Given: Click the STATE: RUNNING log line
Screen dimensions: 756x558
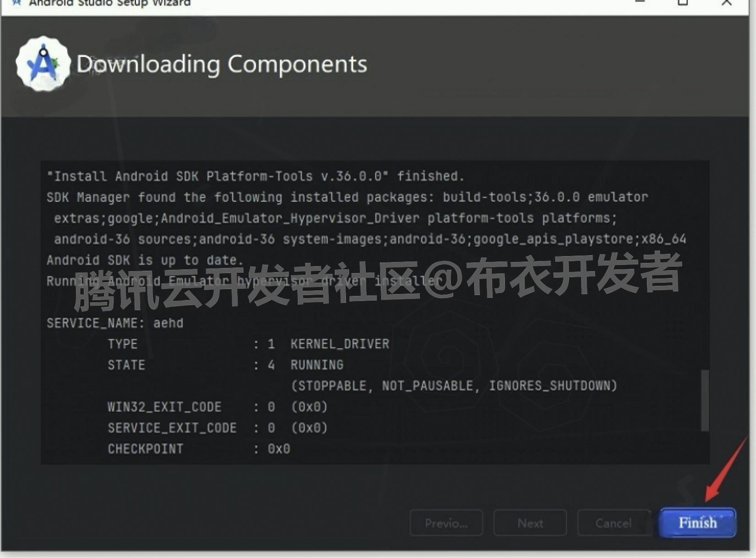Looking at the screenshot, I should pos(225,365).
